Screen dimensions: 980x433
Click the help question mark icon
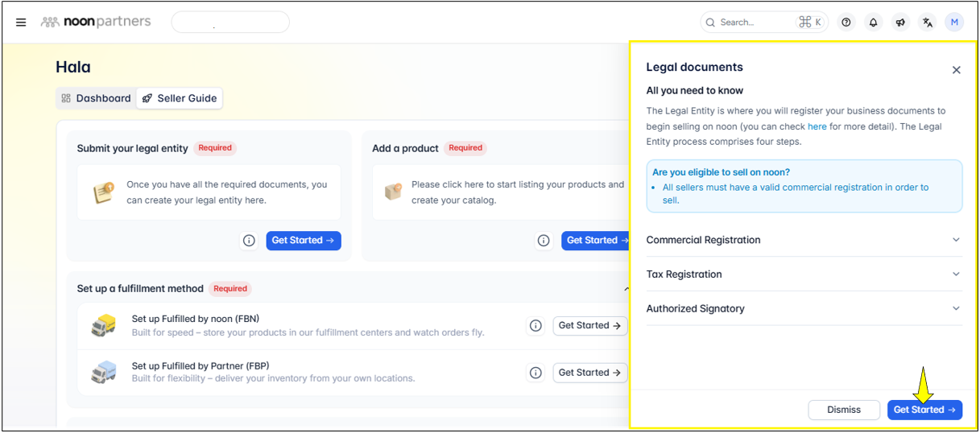tap(846, 23)
